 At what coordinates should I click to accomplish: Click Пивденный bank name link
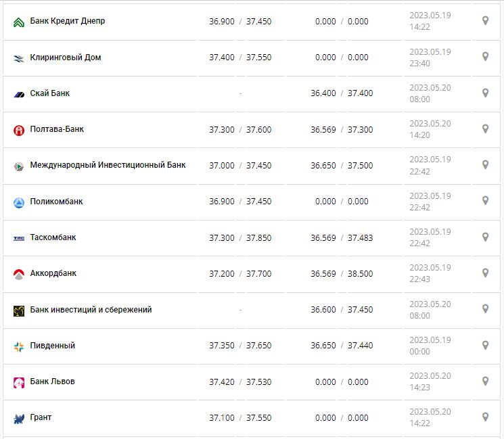(x=52, y=346)
